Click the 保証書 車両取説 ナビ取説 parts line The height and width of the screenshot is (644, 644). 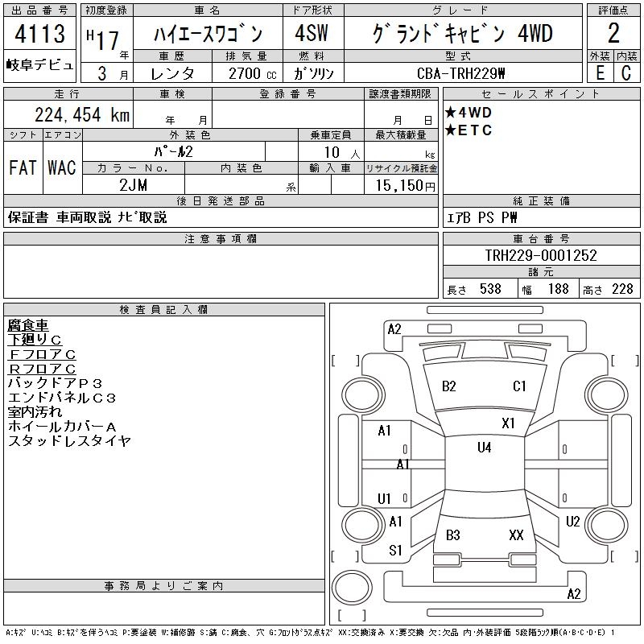pos(88,217)
